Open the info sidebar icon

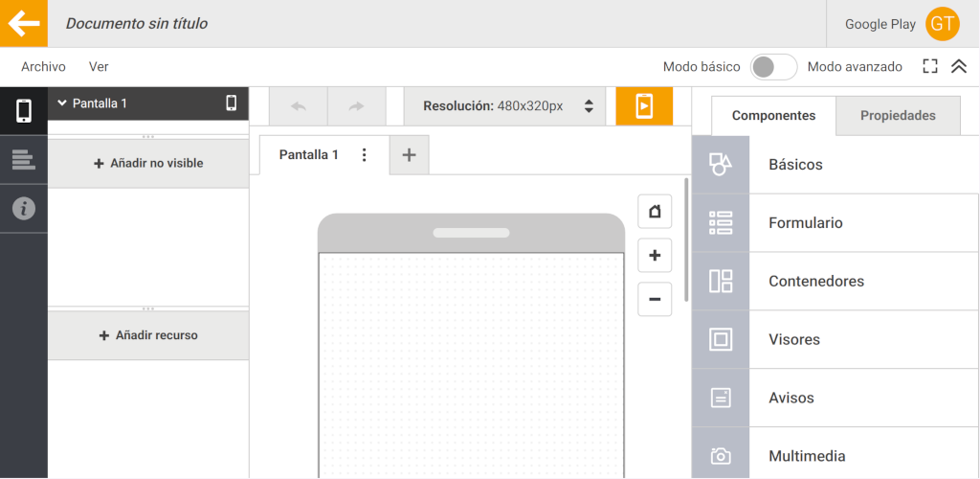[24, 208]
